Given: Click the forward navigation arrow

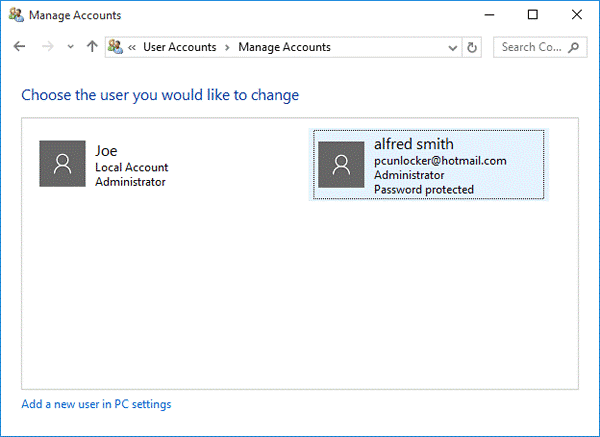Looking at the screenshot, I should (47, 47).
